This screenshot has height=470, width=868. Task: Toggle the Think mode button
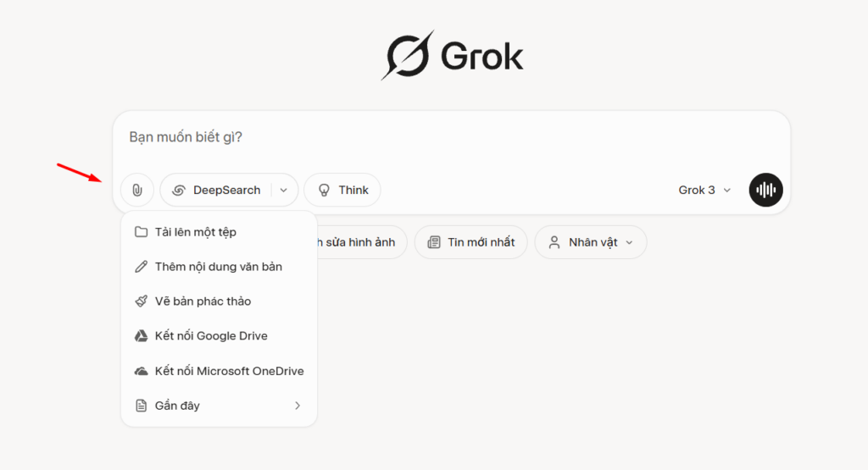(342, 191)
